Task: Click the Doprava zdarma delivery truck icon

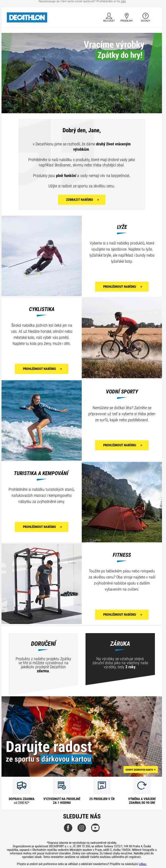Action: (21, 785)
